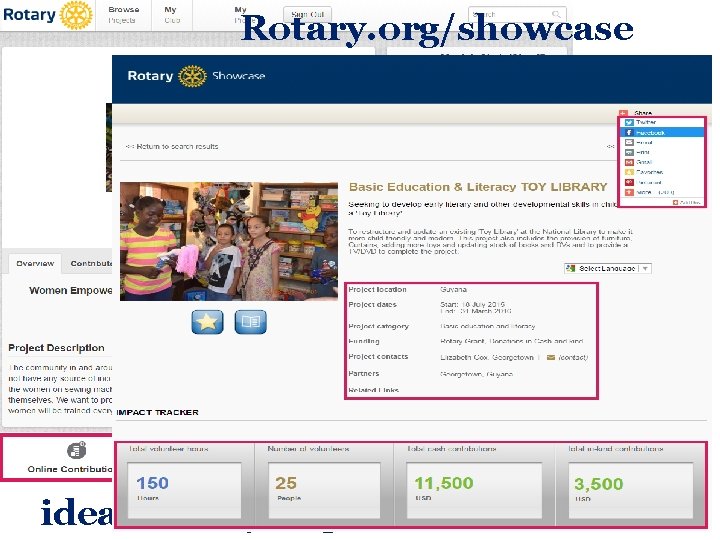720x540 pixels.
Task: Click the red plus Share icon
Action: point(623,113)
